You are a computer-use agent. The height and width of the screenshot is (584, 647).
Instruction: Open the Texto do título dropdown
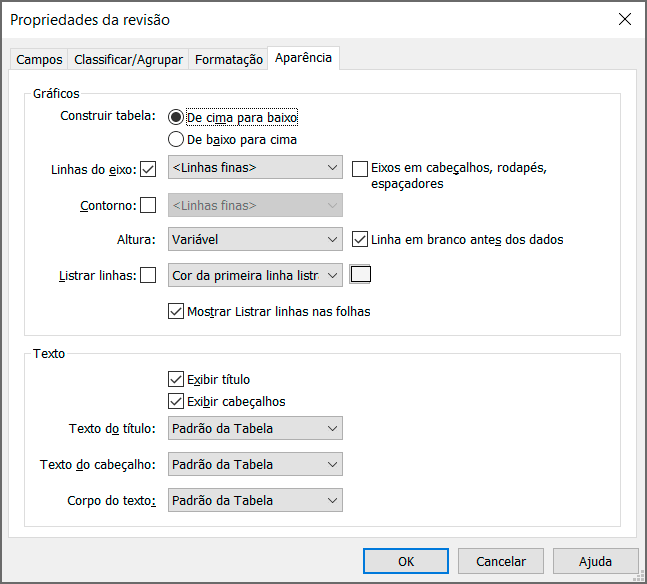point(256,429)
